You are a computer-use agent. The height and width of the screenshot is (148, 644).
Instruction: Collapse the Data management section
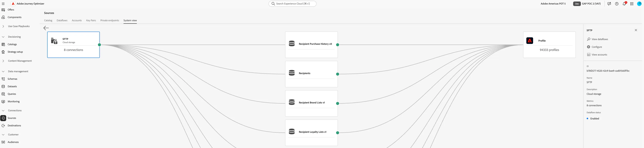(x=3, y=71)
